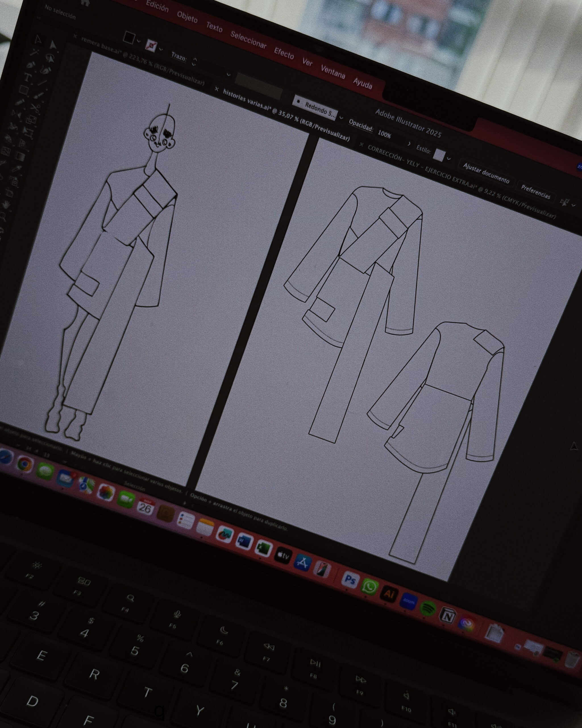This screenshot has width=582, height=728.
Task: Click the black fill color swatch
Action: [129, 38]
